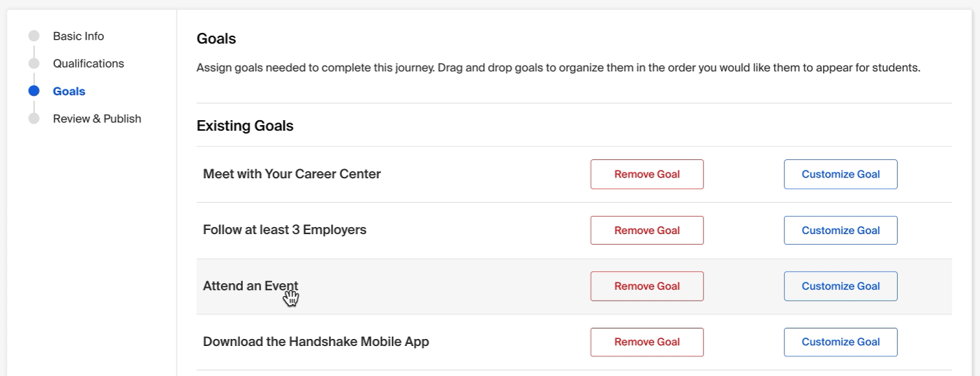Select the Attend an Event goal row
This screenshot has width=980, height=376.
[x=574, y=287]
